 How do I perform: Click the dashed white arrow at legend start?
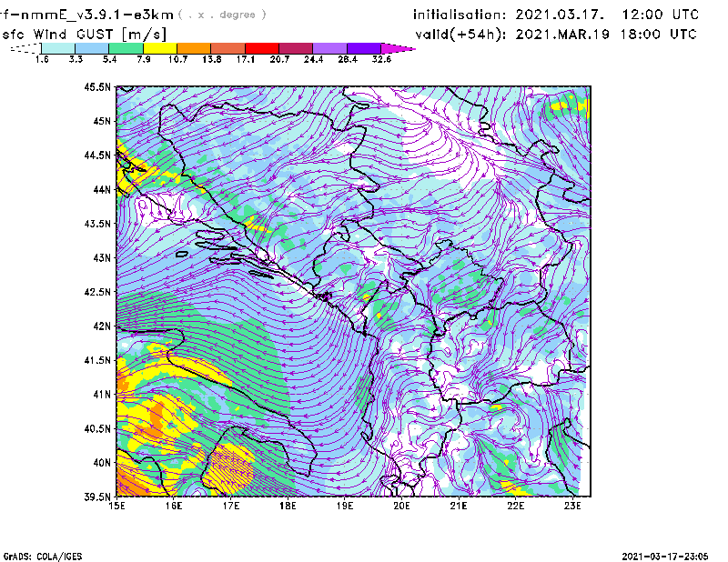[25, 48]
